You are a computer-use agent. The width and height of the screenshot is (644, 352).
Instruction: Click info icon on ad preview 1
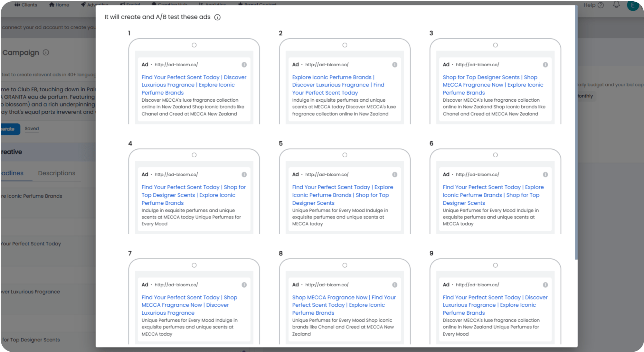244,65
